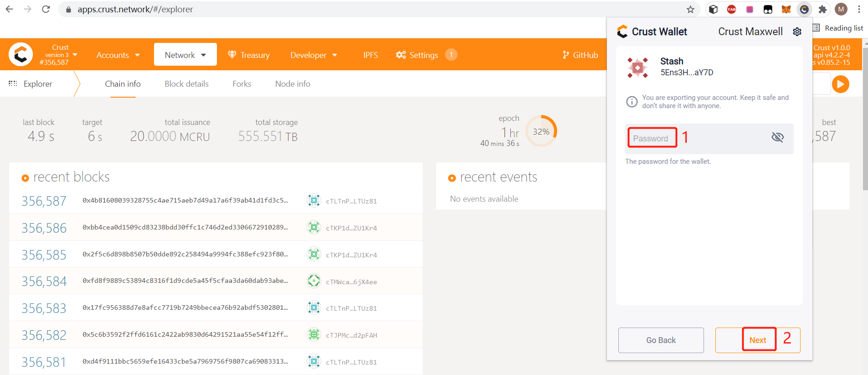Click identicon for block 356,582 author
The image size is (868, 375).
[x=314, y=334]
